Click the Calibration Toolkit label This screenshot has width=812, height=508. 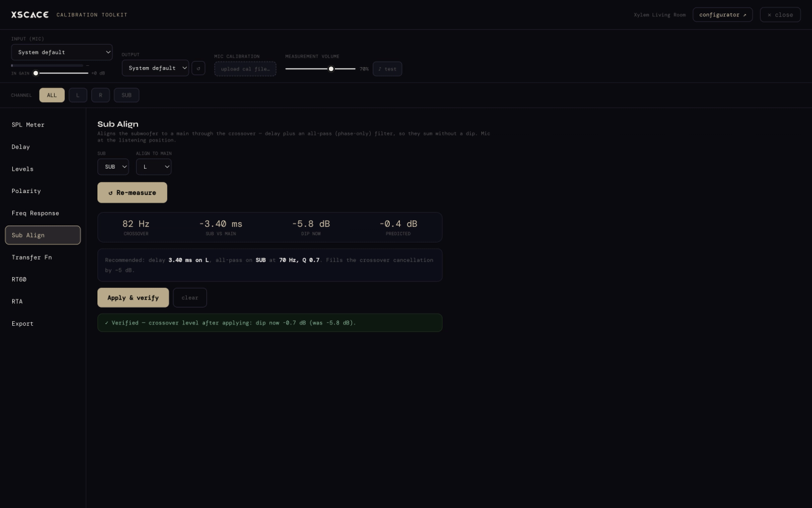92,15
